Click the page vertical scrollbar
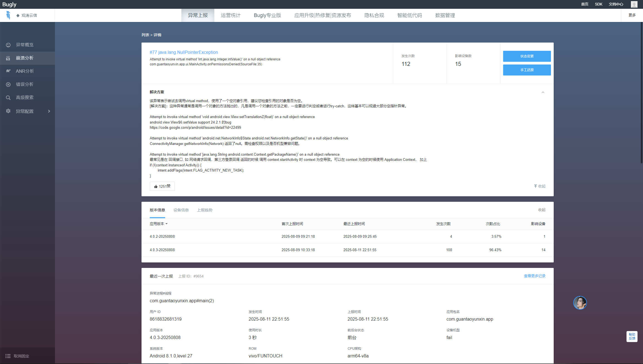 click(x=641, y=93)
